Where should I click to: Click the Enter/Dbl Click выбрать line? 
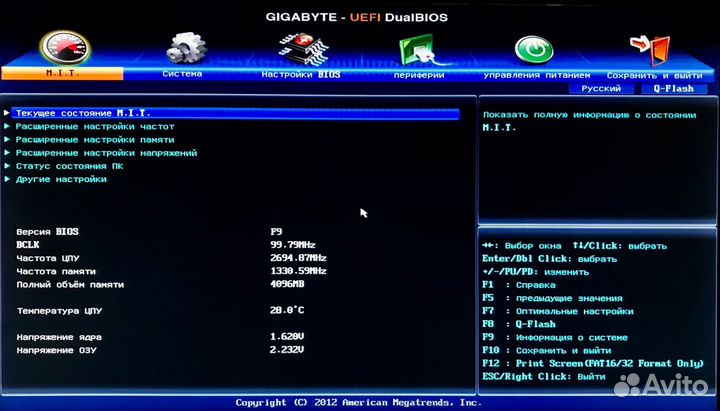coord(550,259)
